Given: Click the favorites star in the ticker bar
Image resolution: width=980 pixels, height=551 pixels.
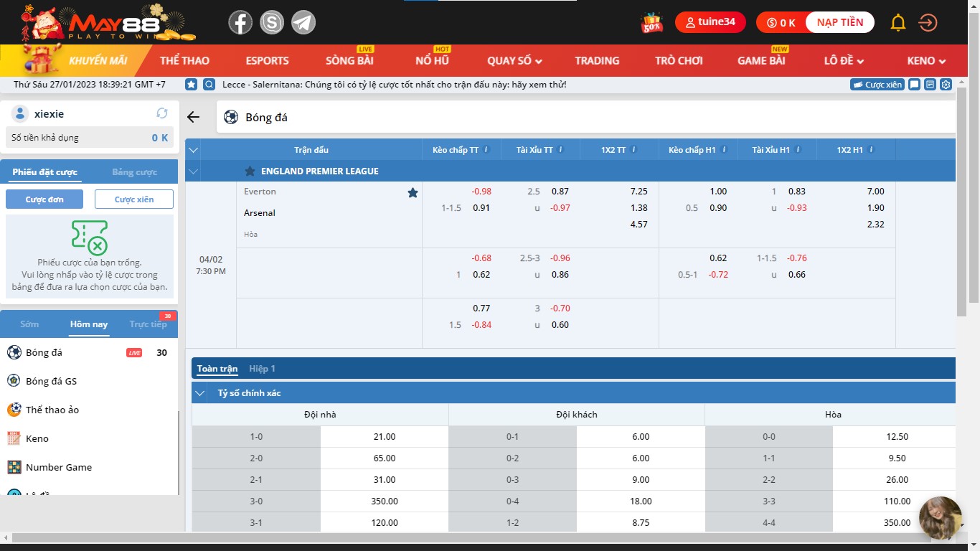Looking at the screenshot, I should point(192,85).
